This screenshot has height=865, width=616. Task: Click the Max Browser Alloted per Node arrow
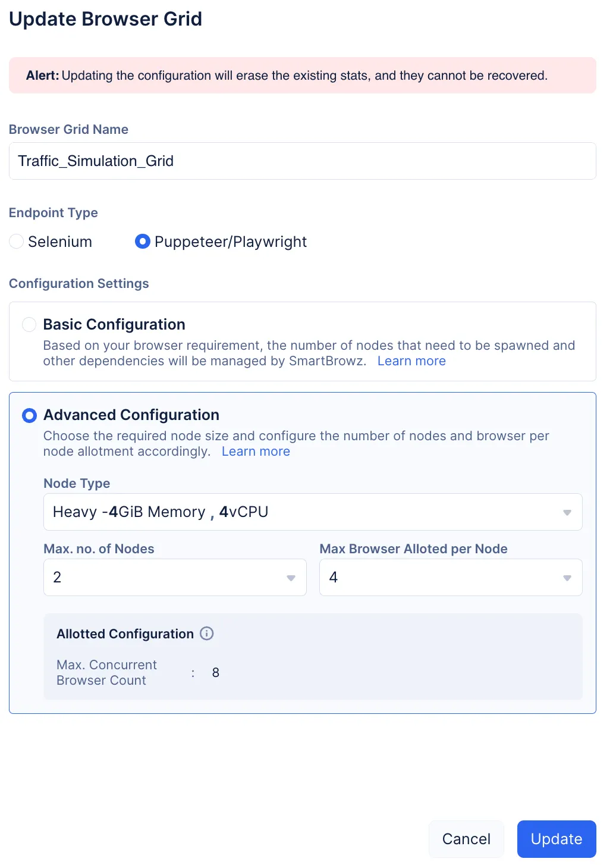pyautogui.click(x=567, y=578)
